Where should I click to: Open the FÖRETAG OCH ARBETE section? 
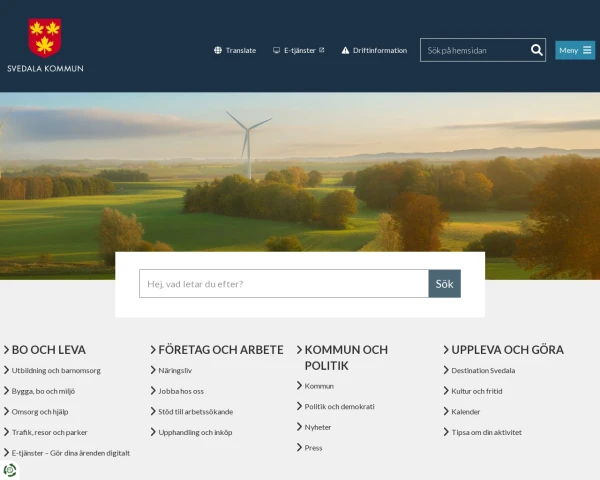pos(221,349)
